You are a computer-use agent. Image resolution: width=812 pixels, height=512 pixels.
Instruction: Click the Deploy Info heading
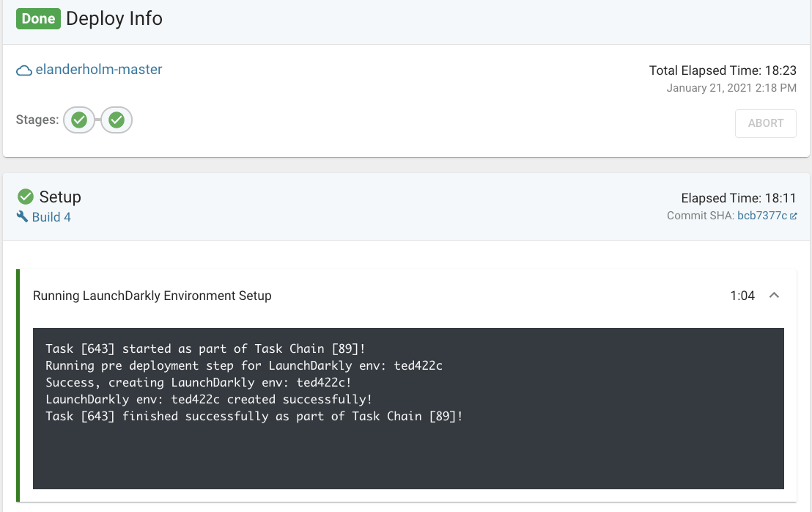click(x=114, y=18)
